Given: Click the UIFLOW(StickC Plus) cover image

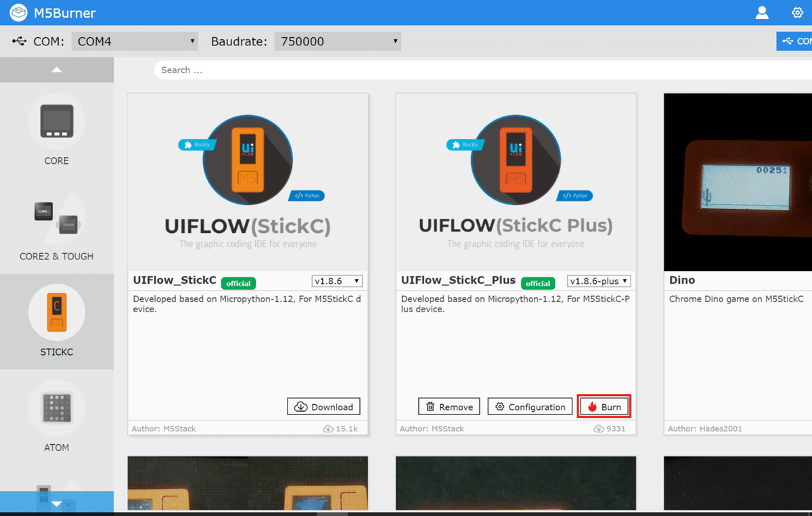Looking at the screenshot, I should [x=516, y=181].
